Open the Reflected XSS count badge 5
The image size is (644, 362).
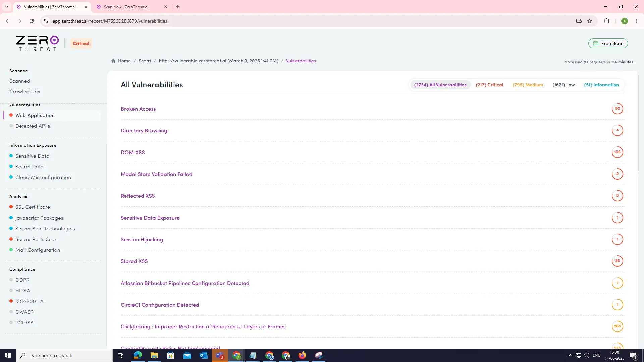pos(617,196)
